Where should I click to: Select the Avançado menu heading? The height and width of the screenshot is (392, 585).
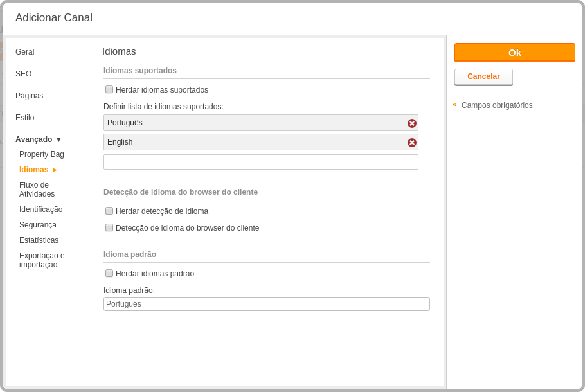[34, 139]
